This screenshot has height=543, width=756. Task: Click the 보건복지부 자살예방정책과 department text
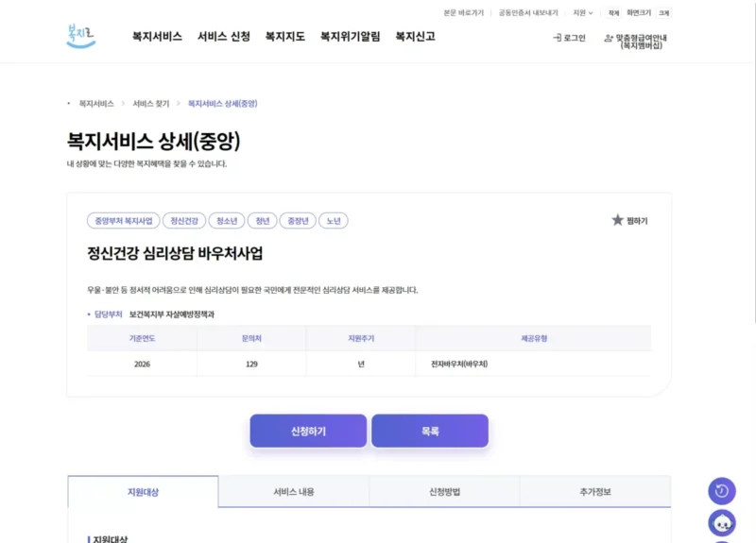[172, 314]
